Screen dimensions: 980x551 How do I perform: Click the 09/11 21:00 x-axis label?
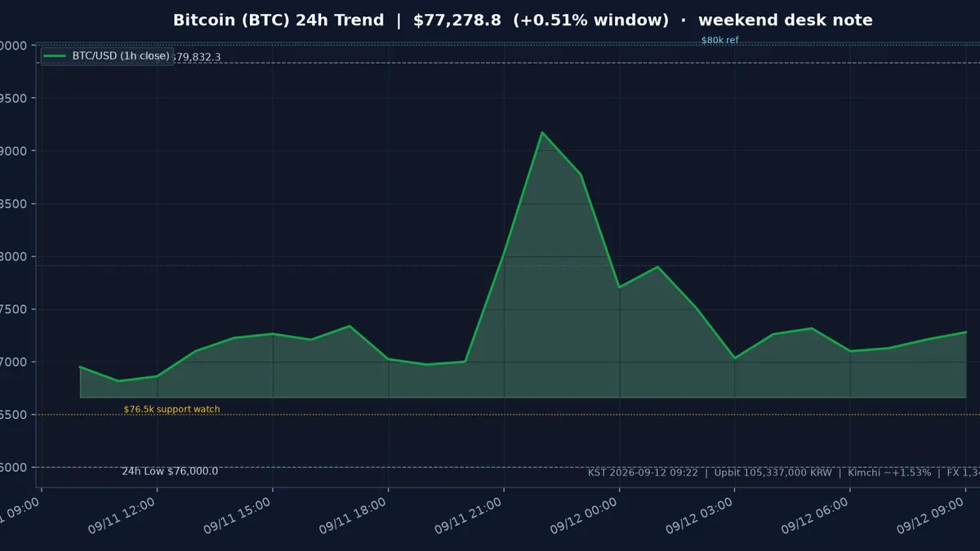[468, 515]
